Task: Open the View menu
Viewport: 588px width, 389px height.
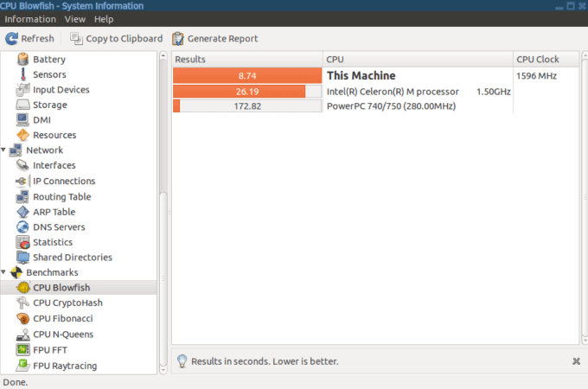Action: [75, 19]
